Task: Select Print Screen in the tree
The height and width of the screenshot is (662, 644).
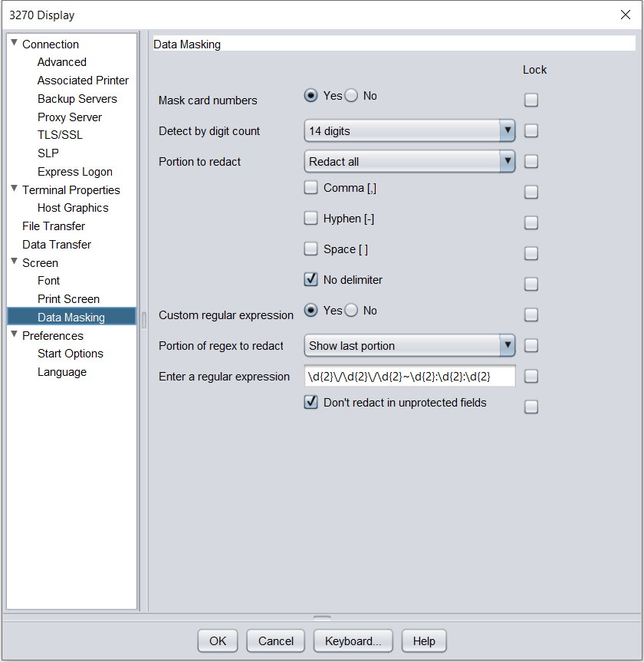Action: [68, 299]
